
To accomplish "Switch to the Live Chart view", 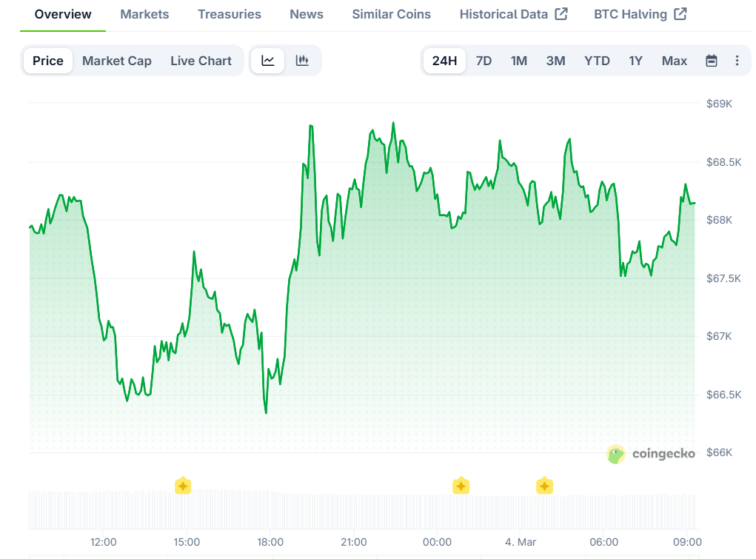I will [201, 61].
